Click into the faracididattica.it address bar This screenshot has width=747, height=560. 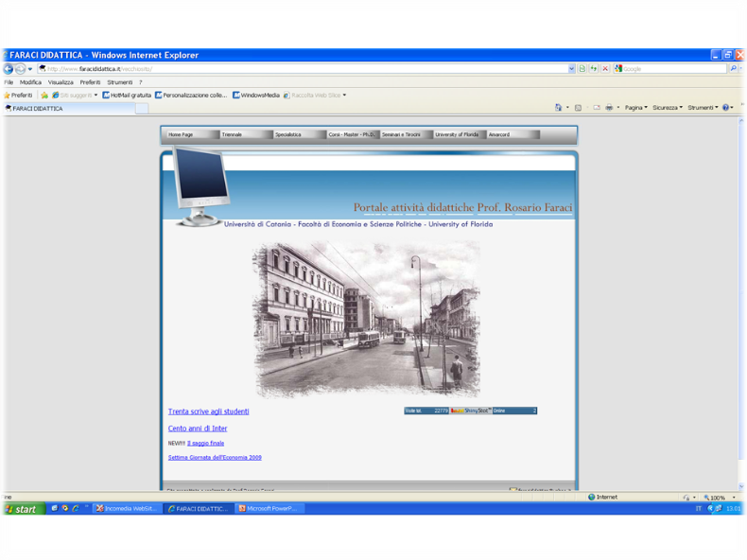point(303,69)
